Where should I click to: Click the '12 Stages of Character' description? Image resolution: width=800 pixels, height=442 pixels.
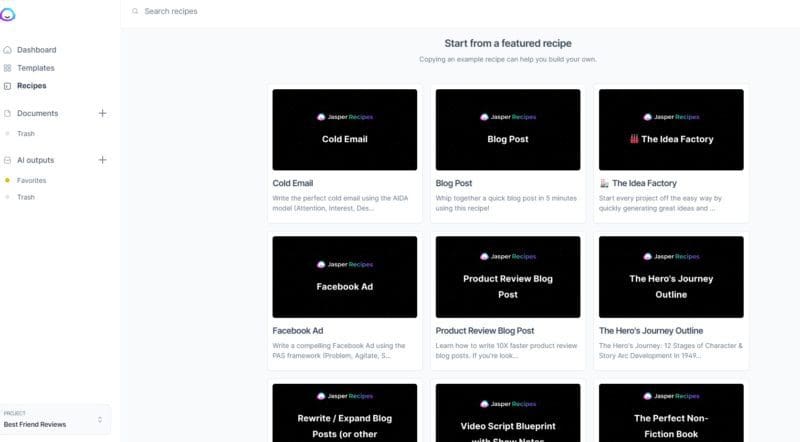[670, 351]
